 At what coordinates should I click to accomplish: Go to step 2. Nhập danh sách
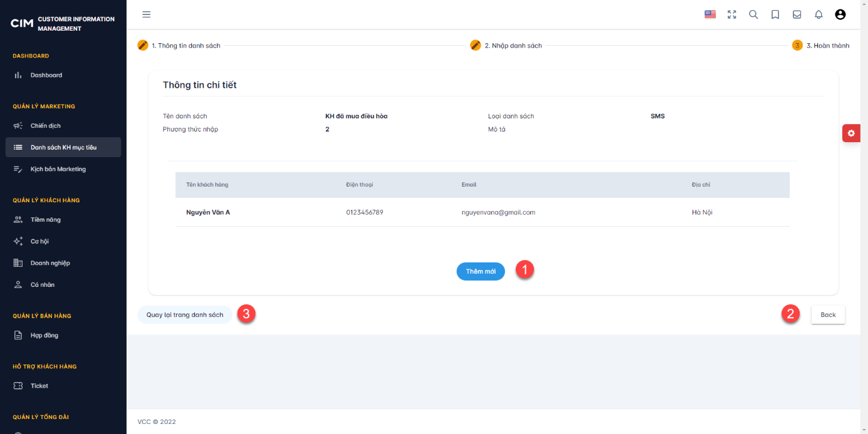[513, 46]
